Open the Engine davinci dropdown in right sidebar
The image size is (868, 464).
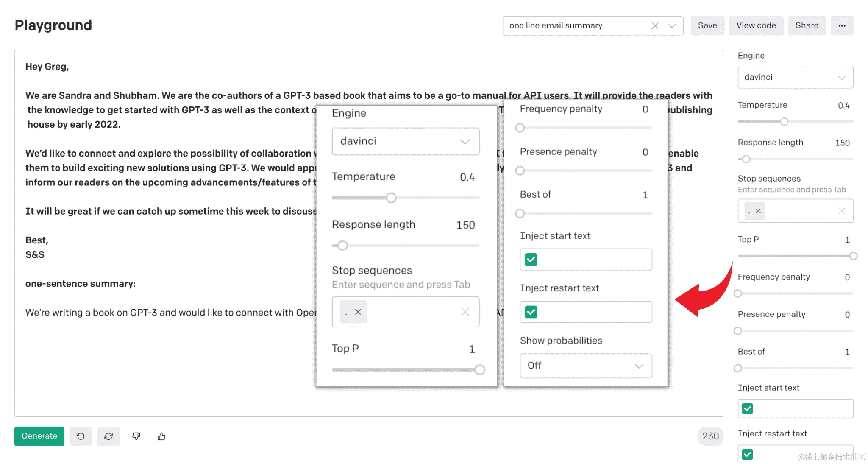point(795,77)
